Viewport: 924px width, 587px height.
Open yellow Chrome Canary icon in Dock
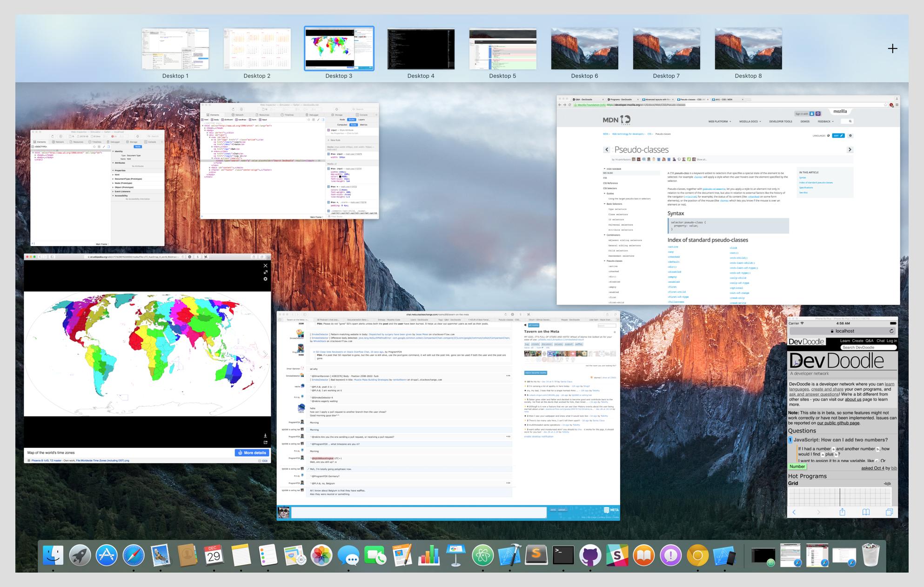click(697, 555)
